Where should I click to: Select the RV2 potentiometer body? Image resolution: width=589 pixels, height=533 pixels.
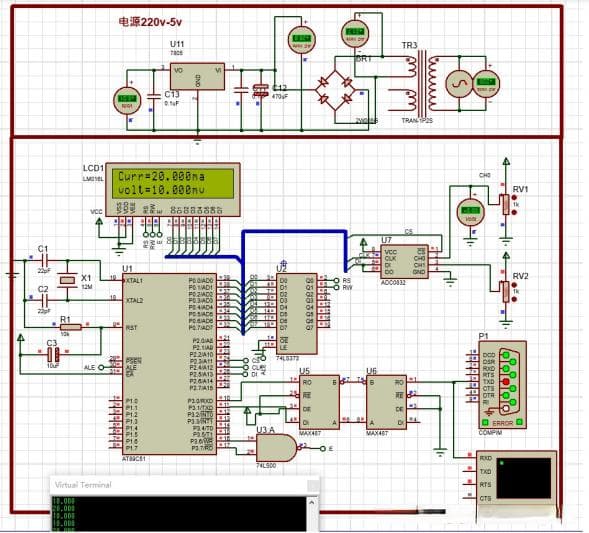pos(506,291)
